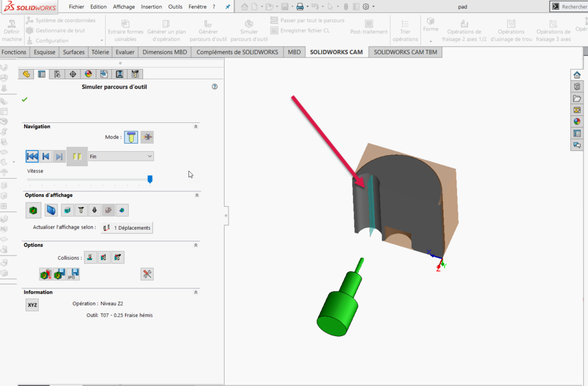Toggle first collision detection icon
The height and width of the screenshot is (386, 588).
coord(90,257)
